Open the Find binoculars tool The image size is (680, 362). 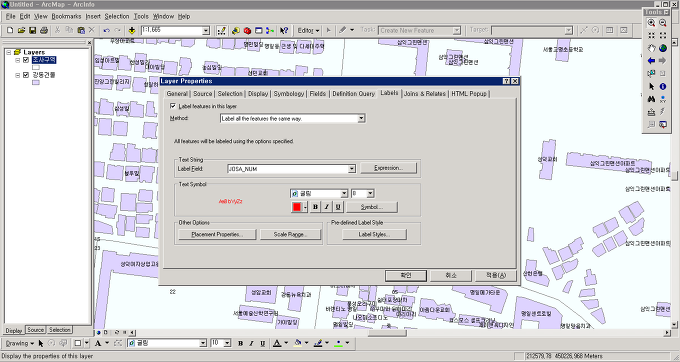coord(651,99)
